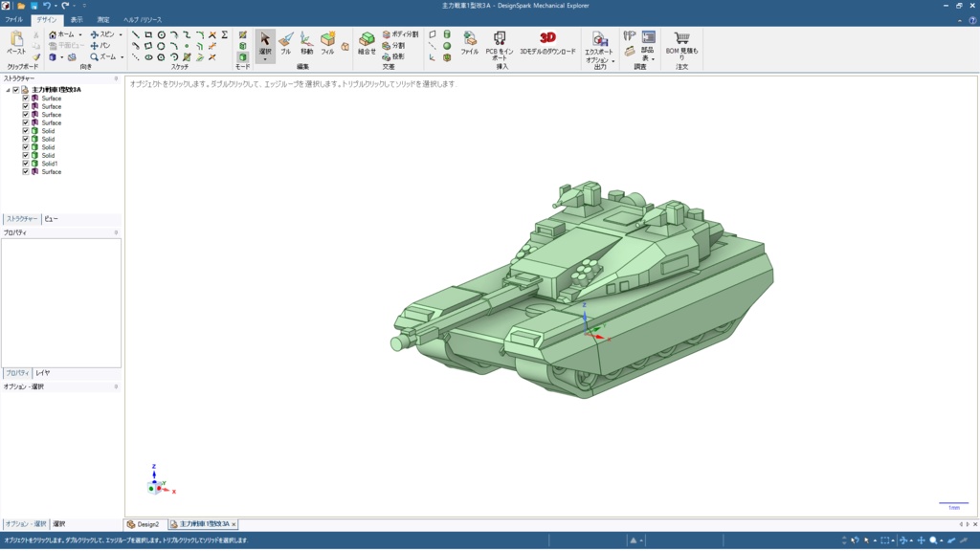Screen dimensions: 980x551
Task: Click the Project (投影) tool
Action: click(x=393, y=56)
